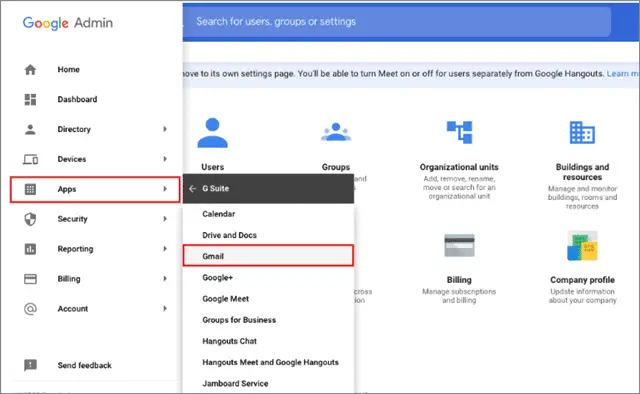Focus the search users, groups or settings field
Screen dimensions: 640x394
[397, 22]
